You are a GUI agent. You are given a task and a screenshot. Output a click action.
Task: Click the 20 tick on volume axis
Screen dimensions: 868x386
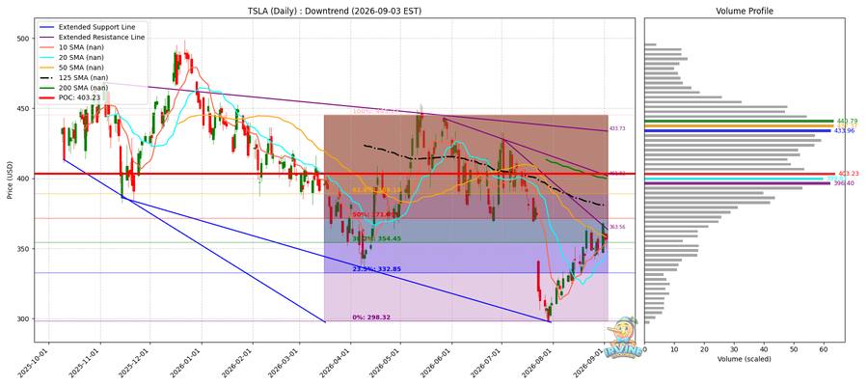(704, 349)
